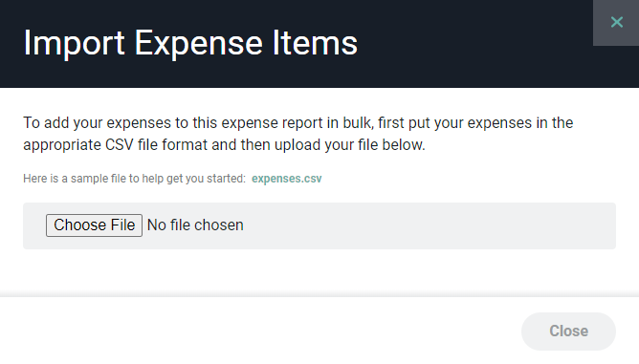Click the 'Items' word in the title
Image resolution: width=639 pixels, height=364 pixels.
[315, 43]
